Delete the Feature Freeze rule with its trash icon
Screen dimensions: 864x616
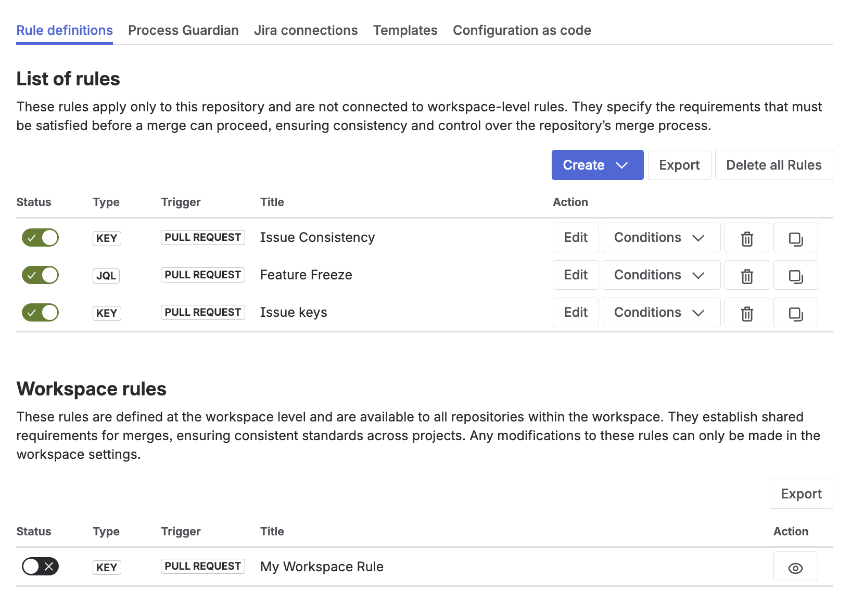pyautogui.click(x=746, y=275)
